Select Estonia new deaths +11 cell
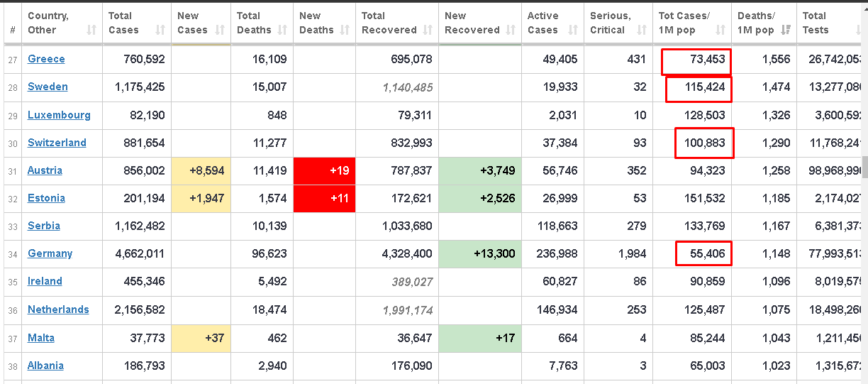 (324, 198)
